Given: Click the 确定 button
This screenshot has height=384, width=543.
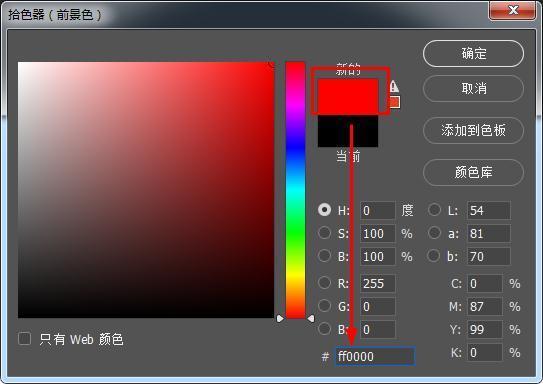Looking at the screenshot, I should point(473,54).
